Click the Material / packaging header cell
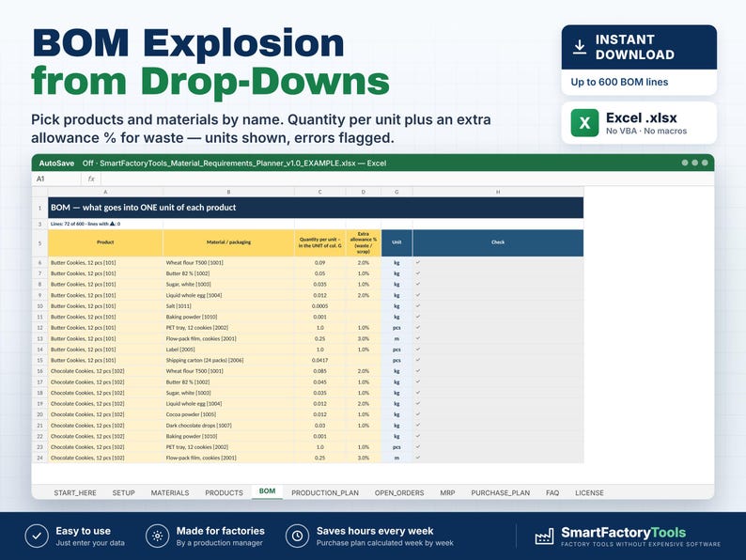Screen dimensions: 746x560 click(x=228, y=242)
